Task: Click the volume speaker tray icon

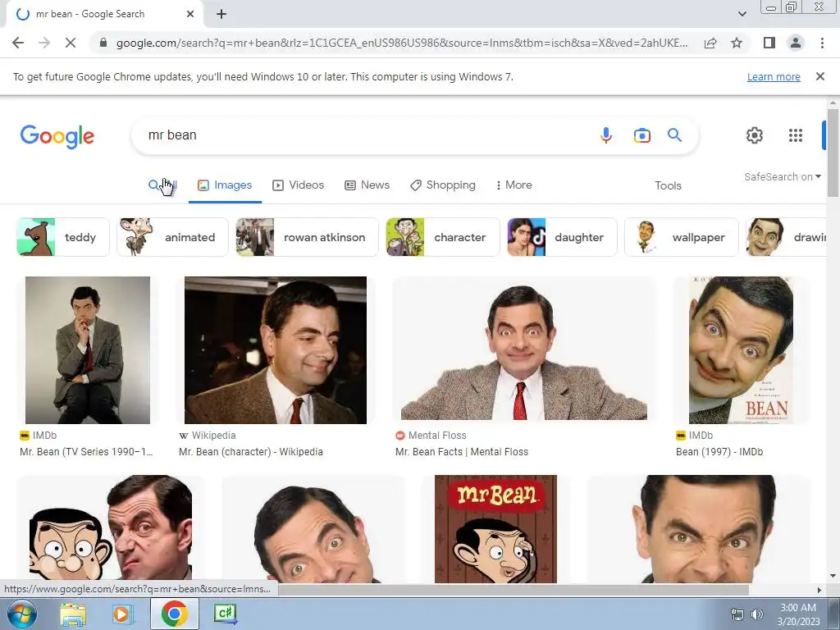Action: point(756,614)
